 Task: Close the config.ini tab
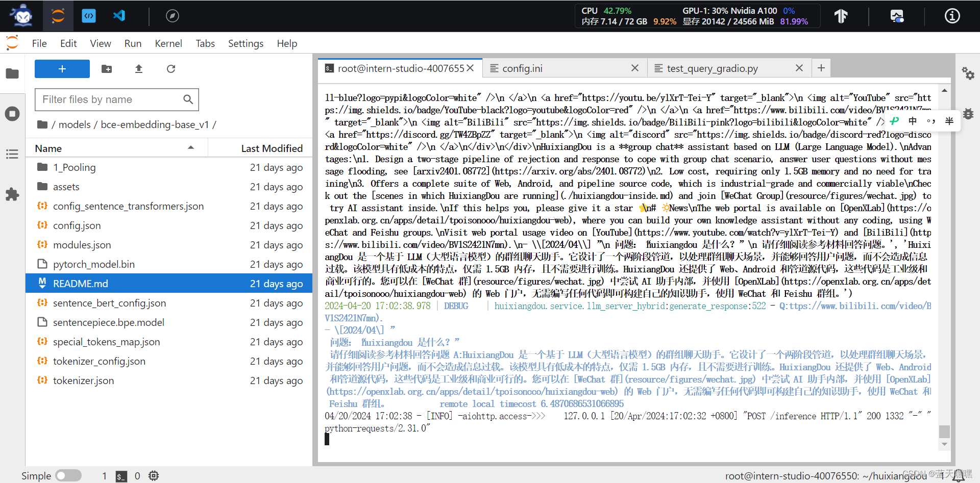coord(635,68)
